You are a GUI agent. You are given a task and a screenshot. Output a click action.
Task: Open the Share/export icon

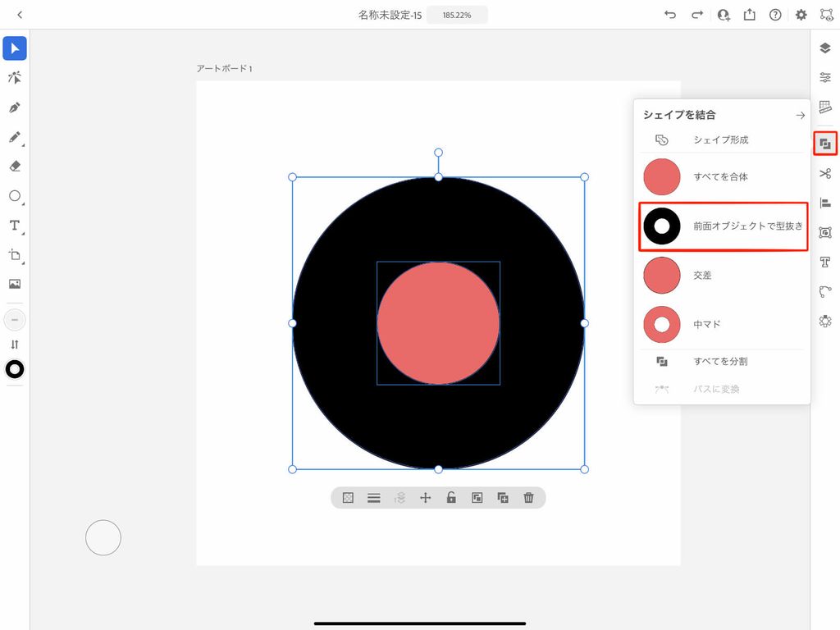(750, 15)
